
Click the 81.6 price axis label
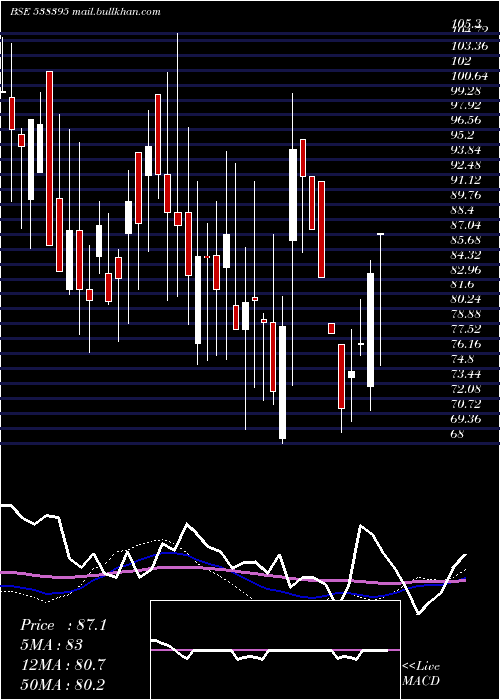click(463, 284)
